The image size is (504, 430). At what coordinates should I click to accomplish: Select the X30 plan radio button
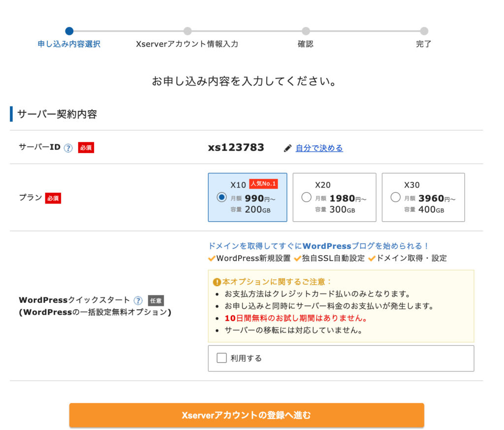pyautogui.click(x=395, y=197)
